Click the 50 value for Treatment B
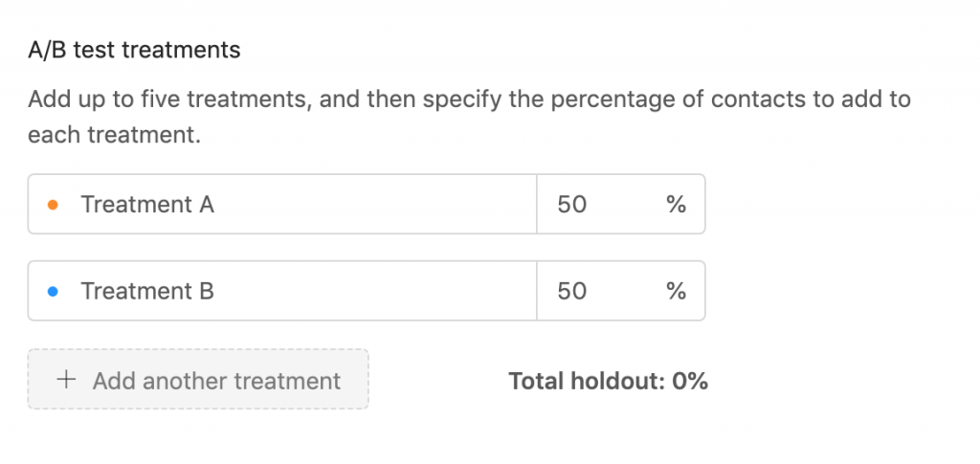Screen dimensions: 980x464 pos(572,292)
